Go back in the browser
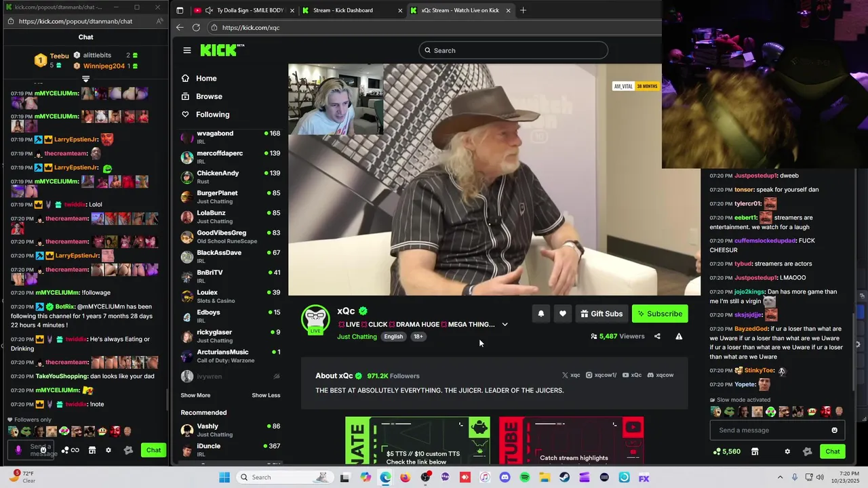Viewport: 868px width, 488px height. tap(180, 27)
